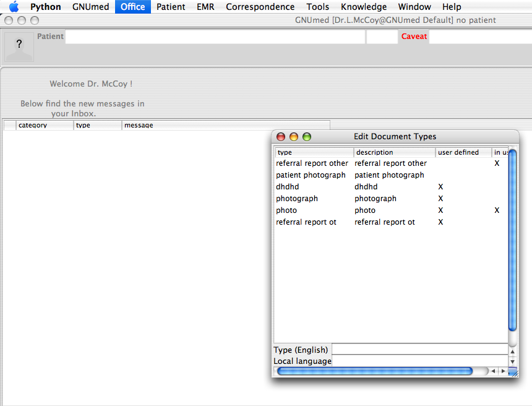Screen dimensions: 532x406
Task: Click the dialog horizontal scrollbar thumb
Action: click(375, 371)
